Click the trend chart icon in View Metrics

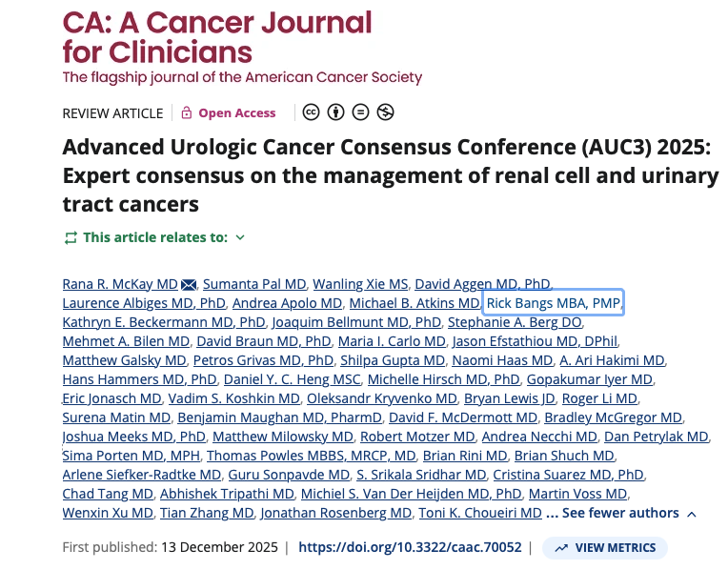point(561,548)
